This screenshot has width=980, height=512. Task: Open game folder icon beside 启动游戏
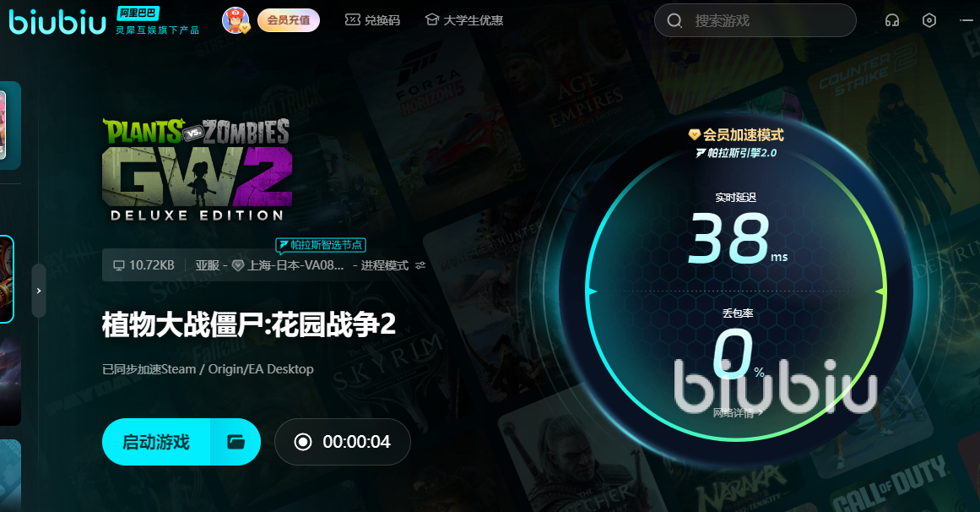[x=236, y=442]
